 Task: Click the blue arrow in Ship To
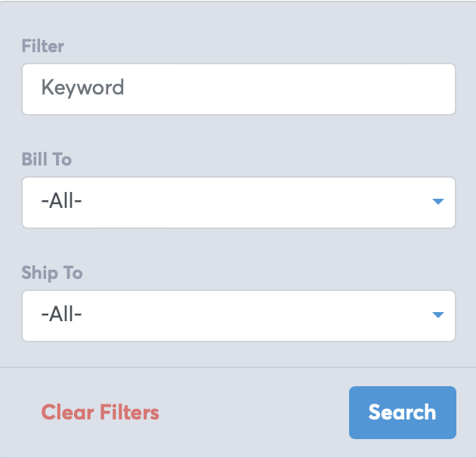pyautogui.click(x=437, y=314)
